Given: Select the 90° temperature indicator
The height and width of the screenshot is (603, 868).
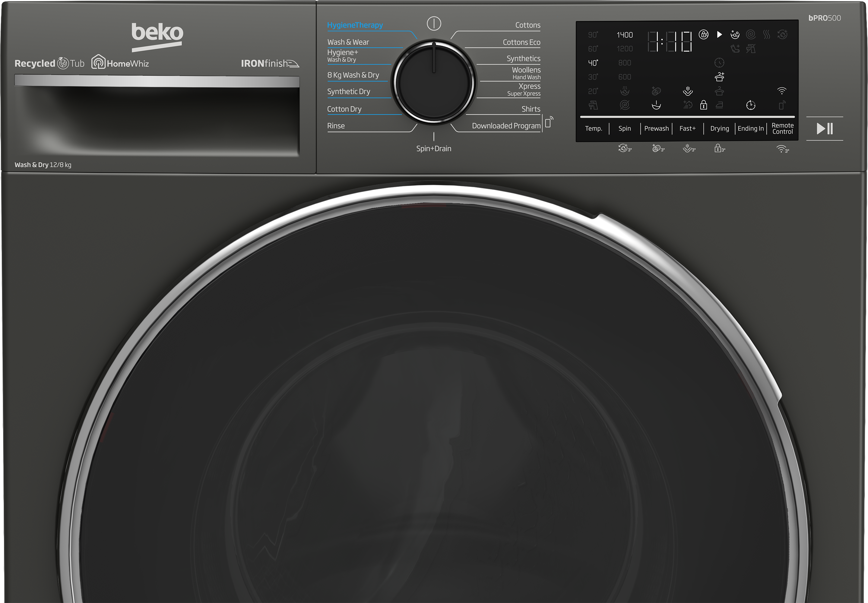Looking at the screenshot, I should 593,35.
